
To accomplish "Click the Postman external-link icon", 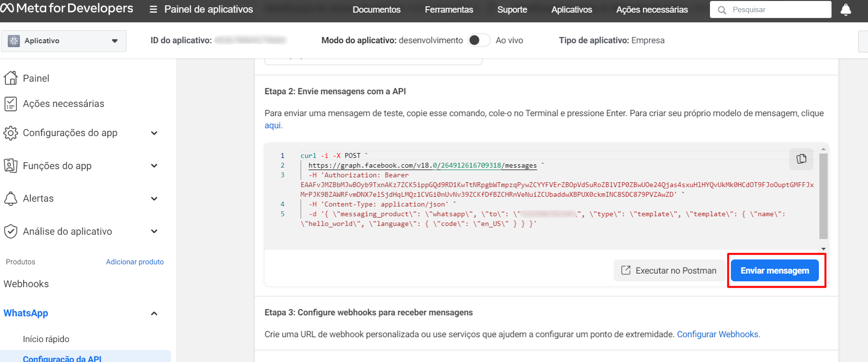I will coord(626,270).
